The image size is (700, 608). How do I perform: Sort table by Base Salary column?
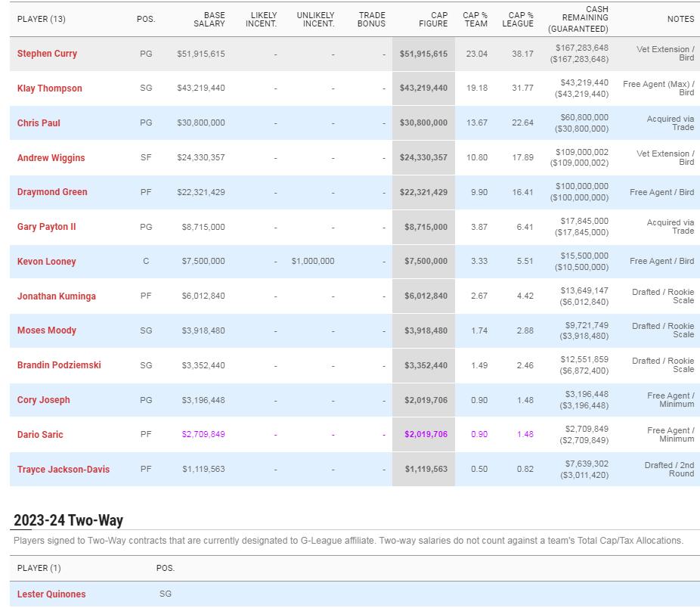pyautogui.click(x=209, y=19)
